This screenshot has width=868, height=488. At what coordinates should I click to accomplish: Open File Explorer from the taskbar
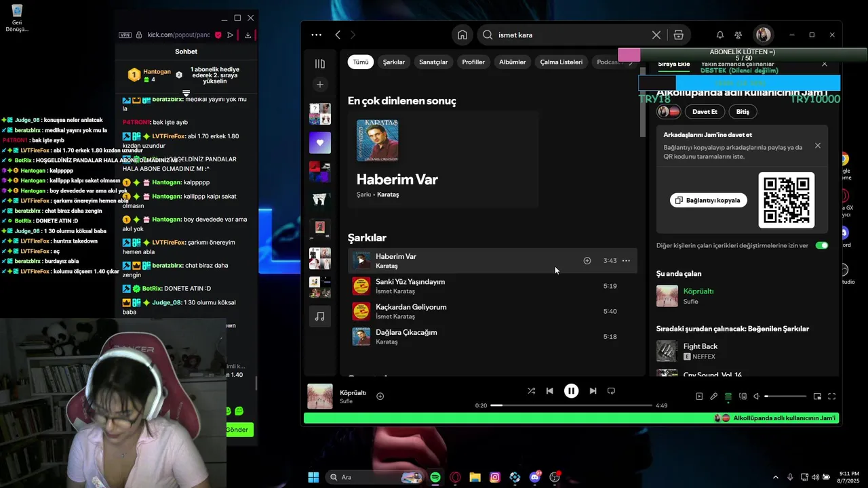pyautogui.click(x=475, y=477)
